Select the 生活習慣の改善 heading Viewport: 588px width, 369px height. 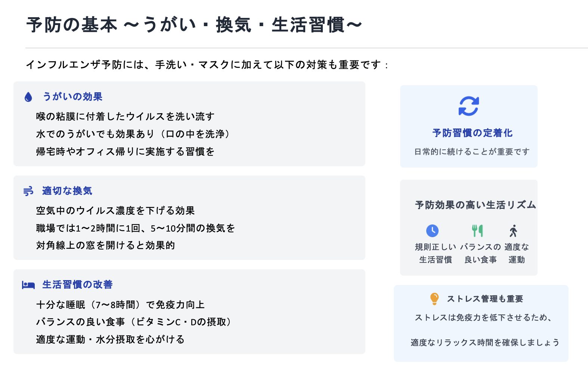[x=77, y=285]
